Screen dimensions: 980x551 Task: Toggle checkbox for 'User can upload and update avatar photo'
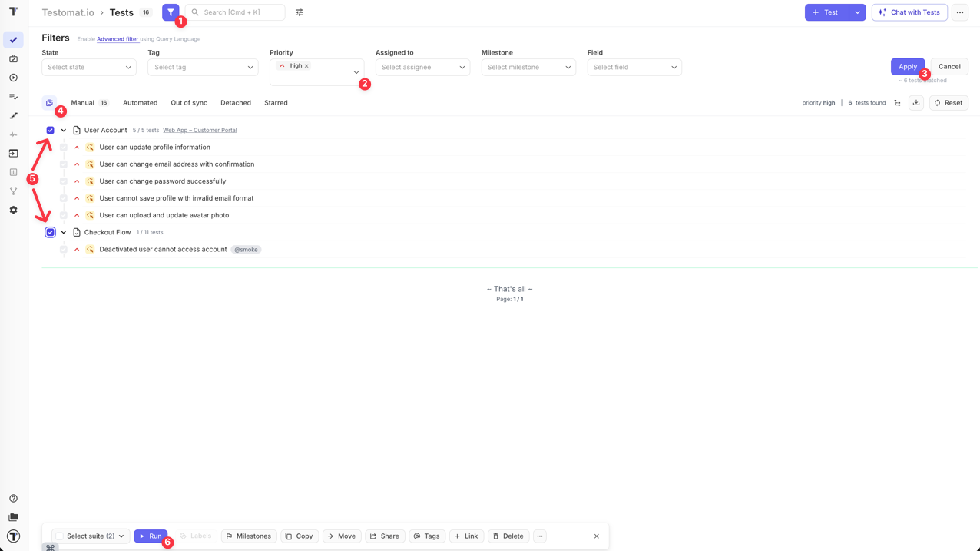64,215
